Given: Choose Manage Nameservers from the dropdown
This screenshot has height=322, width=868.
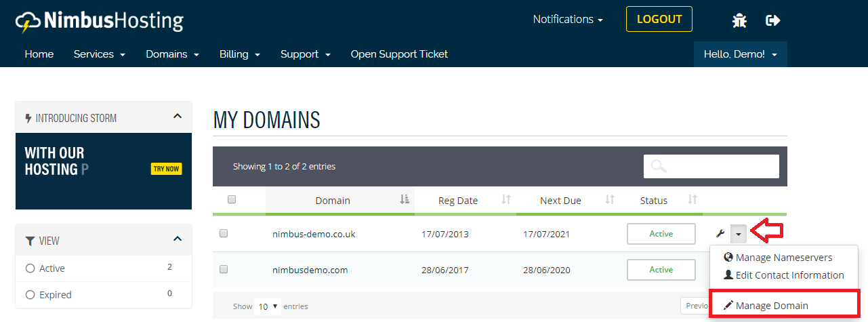Looking at the screenshot, I should coord(784,258).
